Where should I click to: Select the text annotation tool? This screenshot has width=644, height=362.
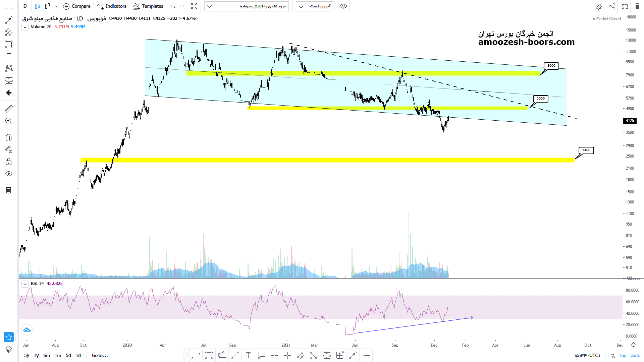[9, 56]
